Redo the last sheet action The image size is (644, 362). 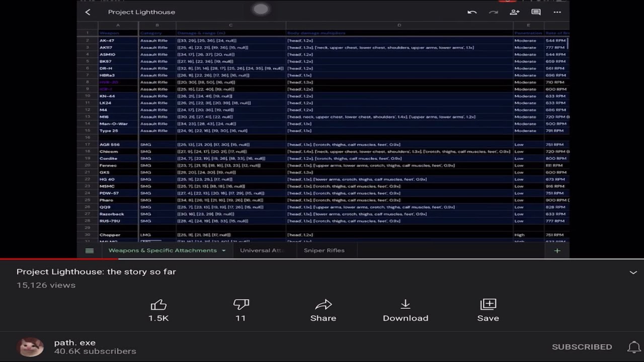click(x=494, y=12)
